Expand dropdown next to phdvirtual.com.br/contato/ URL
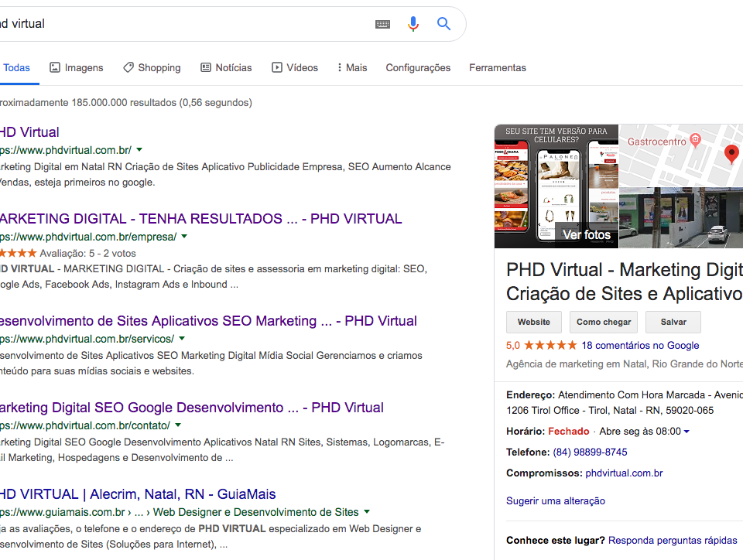 tap(178, 425)
